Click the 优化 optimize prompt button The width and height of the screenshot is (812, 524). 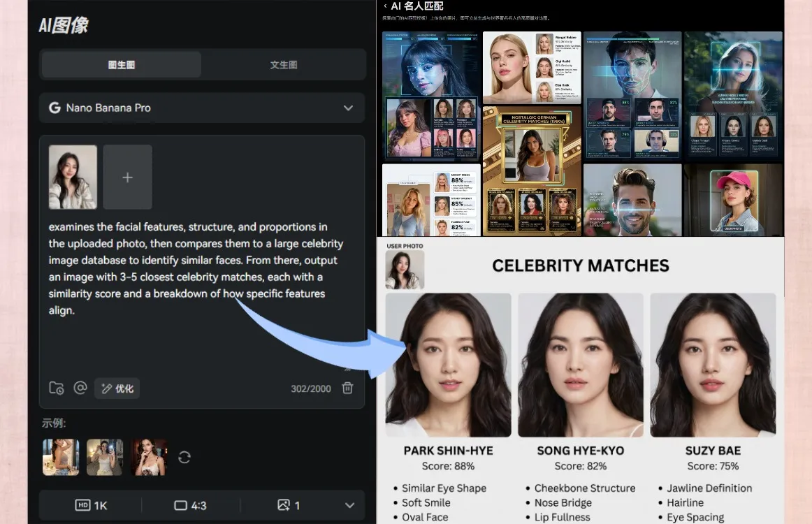[117, 388]
